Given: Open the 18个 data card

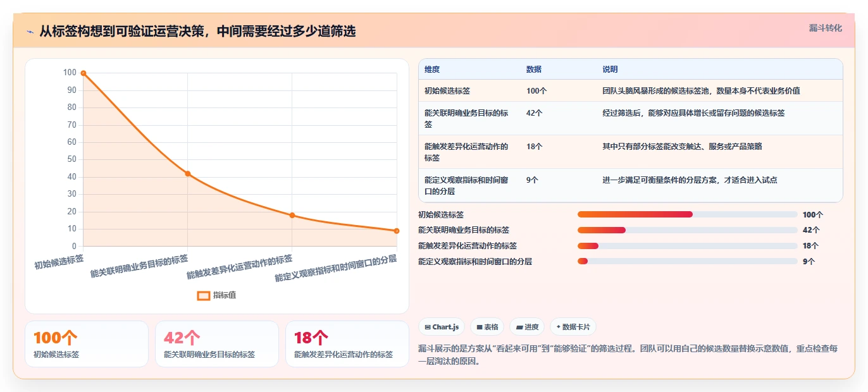Looking at the screenshot, I should [x=347, y=344].
